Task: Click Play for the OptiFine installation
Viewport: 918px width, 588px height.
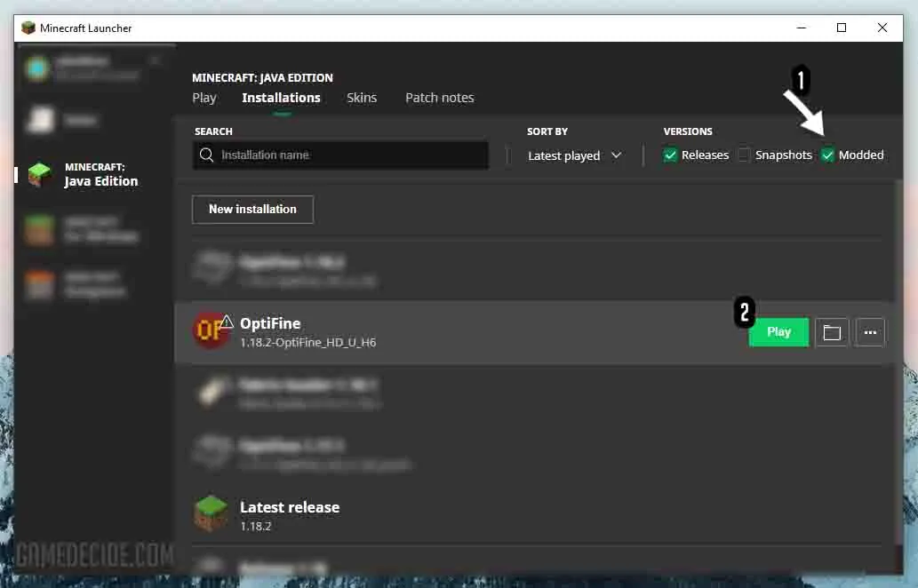Action: [x=778, y=332]
